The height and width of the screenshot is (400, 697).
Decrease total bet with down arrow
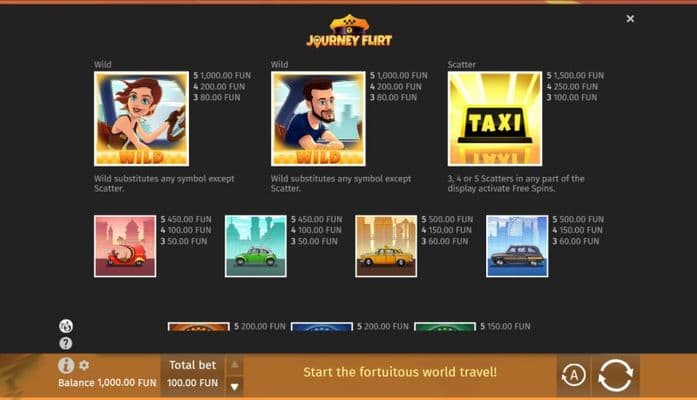[x=235, y=386]
